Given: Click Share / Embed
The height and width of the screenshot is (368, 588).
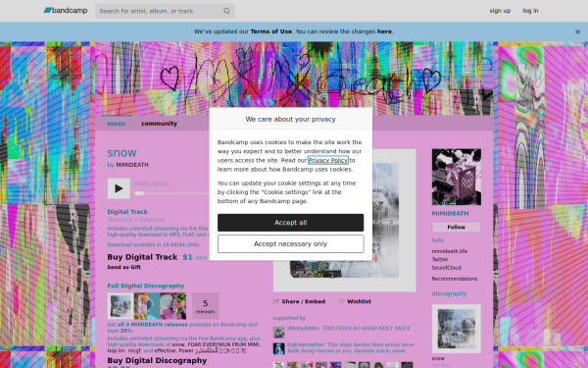Looking at the screenshot, I should [304, 301].
